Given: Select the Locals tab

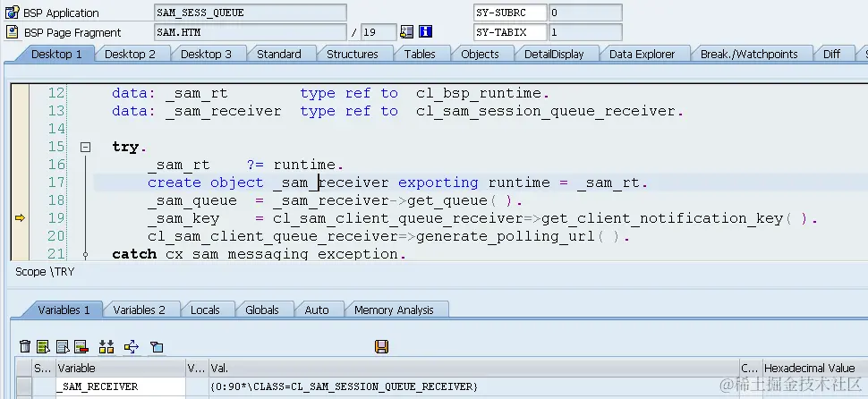Looking at the screenshot, I should [205, 310].
